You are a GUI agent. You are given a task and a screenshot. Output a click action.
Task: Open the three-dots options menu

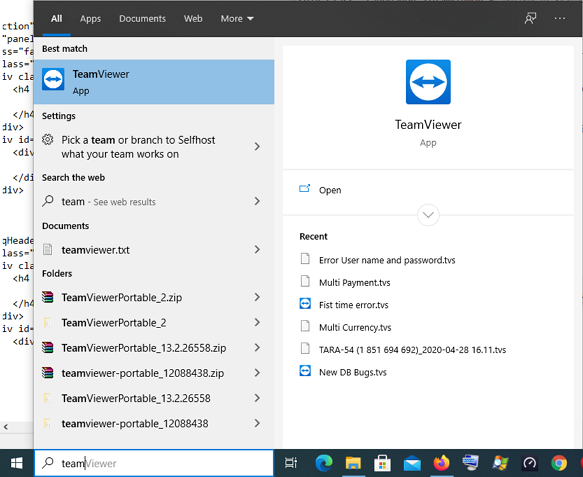[560, 18]
